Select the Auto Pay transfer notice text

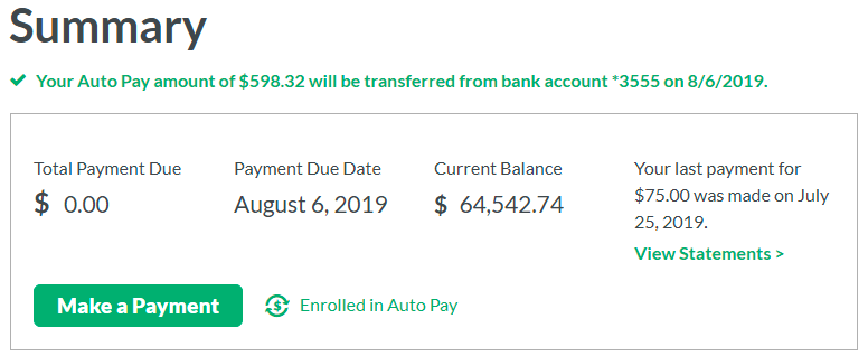(402, 82)
